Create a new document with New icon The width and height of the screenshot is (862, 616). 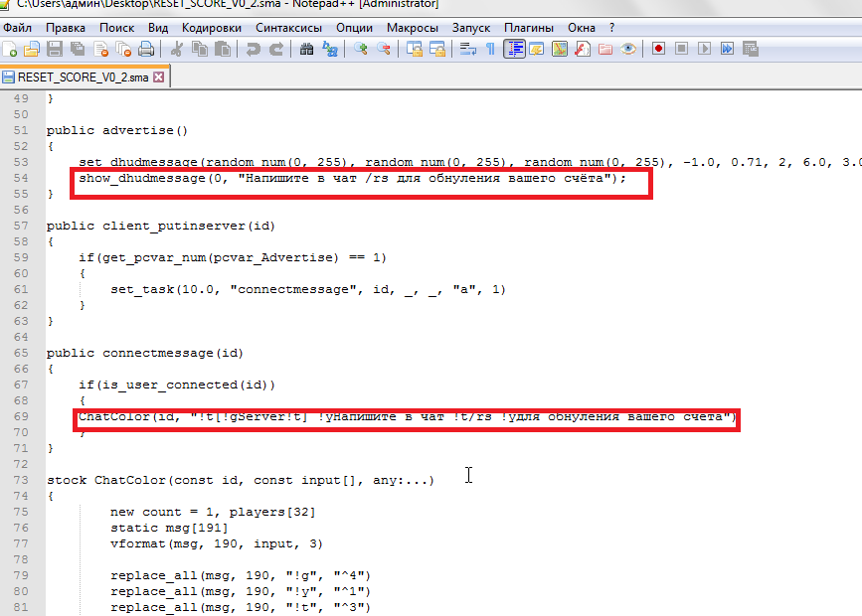[x=10, y=50]
